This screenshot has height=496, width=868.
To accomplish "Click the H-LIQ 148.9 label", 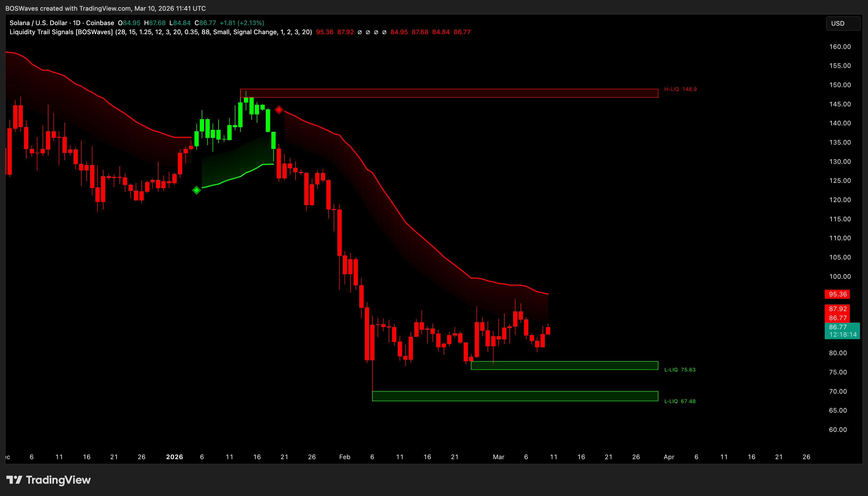I will click(680, 89).
